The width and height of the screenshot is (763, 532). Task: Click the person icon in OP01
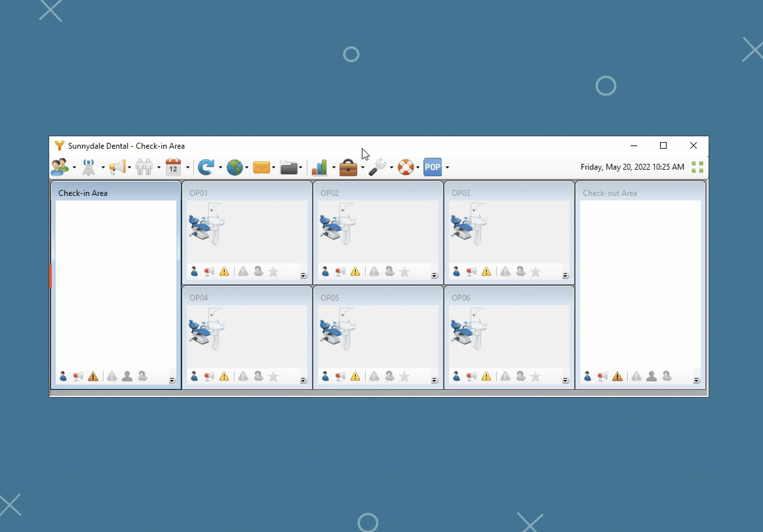click(x=195, y=271)
